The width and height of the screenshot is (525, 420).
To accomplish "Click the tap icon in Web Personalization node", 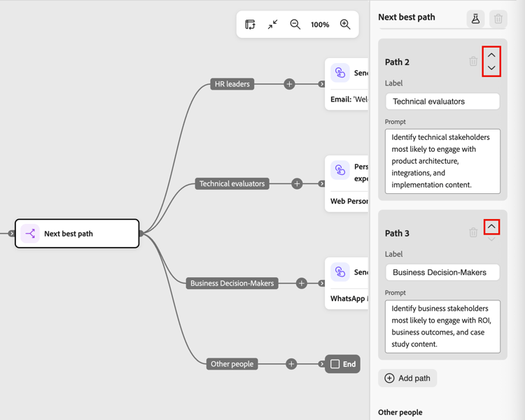I will click(339, 170).
